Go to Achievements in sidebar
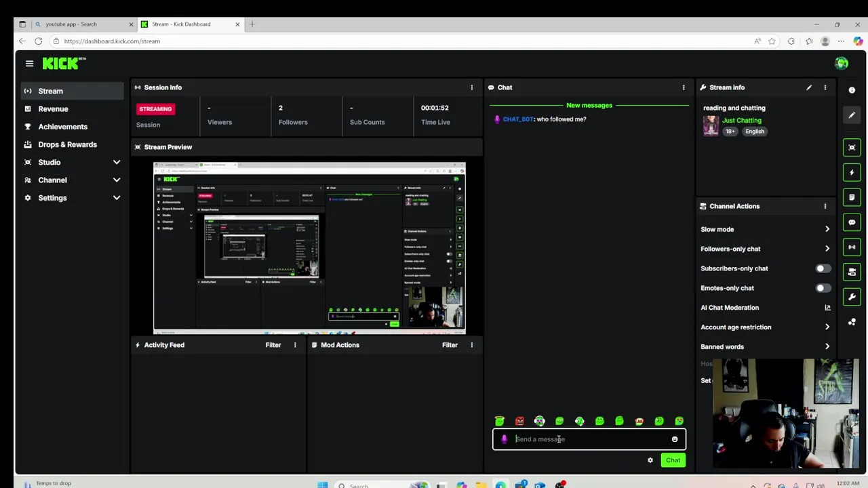 [x=72, y=127]
